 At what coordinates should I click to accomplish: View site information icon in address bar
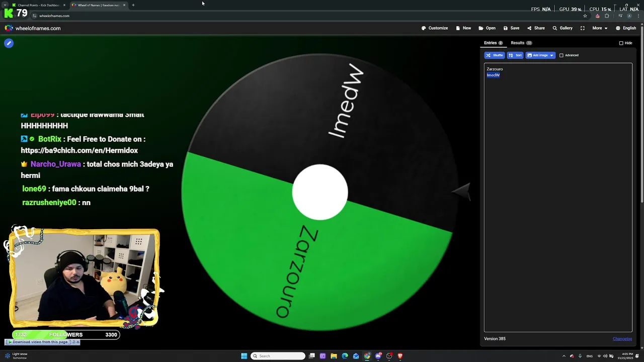tap(34, 16)
